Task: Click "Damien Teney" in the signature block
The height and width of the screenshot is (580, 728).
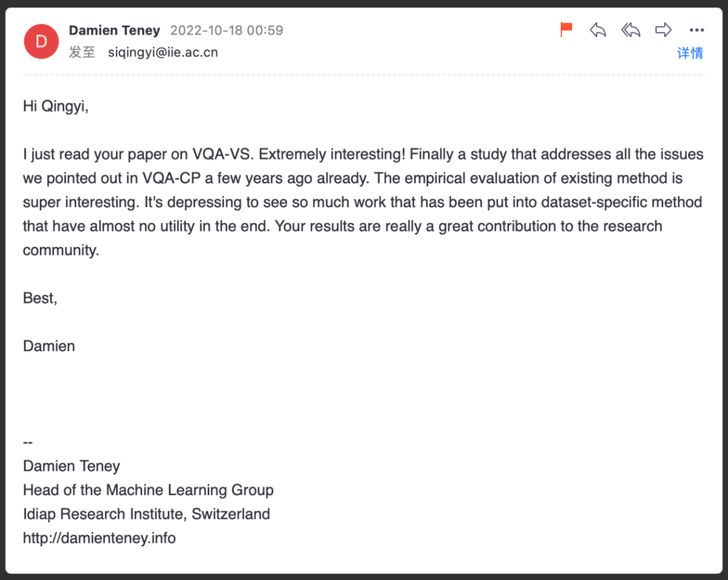Action: (x=71, y=466)
